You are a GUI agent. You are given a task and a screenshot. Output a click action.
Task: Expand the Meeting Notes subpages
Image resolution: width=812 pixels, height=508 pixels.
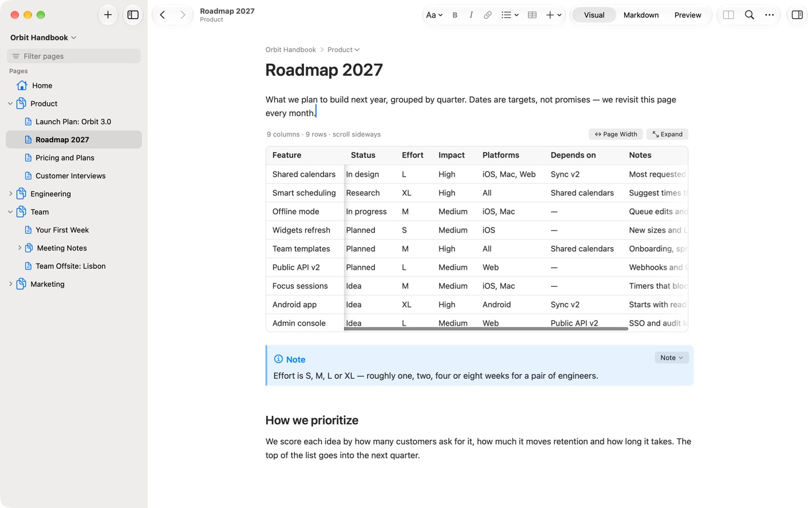(20, 248)
